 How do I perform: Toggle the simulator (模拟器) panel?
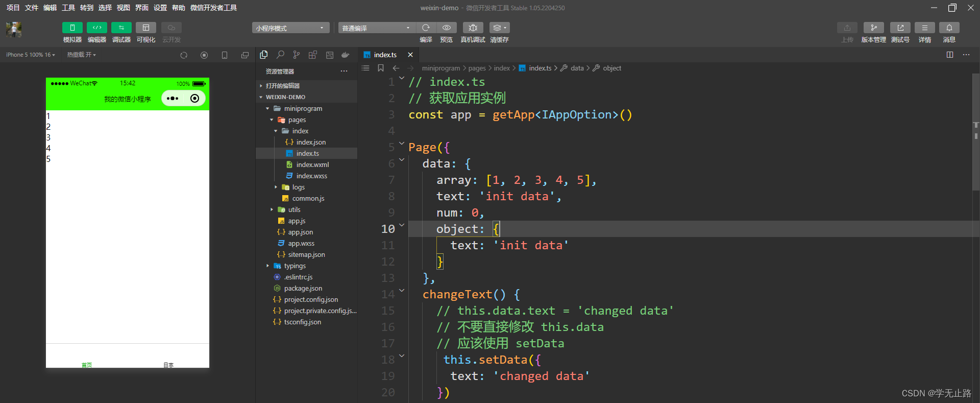72,28
